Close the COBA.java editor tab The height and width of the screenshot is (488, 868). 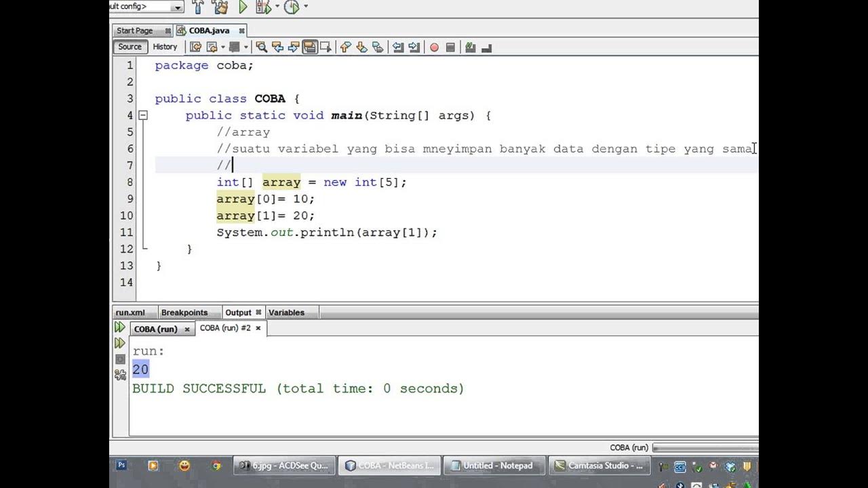[241, 30]
